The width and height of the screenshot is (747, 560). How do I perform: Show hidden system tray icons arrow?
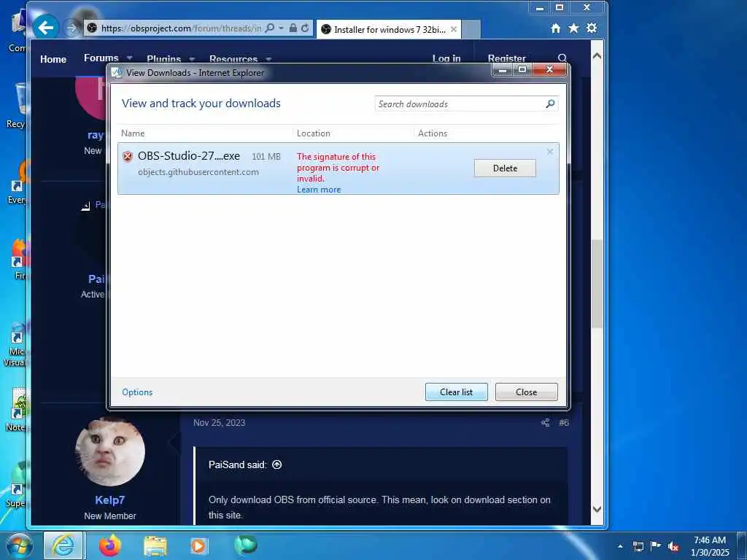(620, 546)
